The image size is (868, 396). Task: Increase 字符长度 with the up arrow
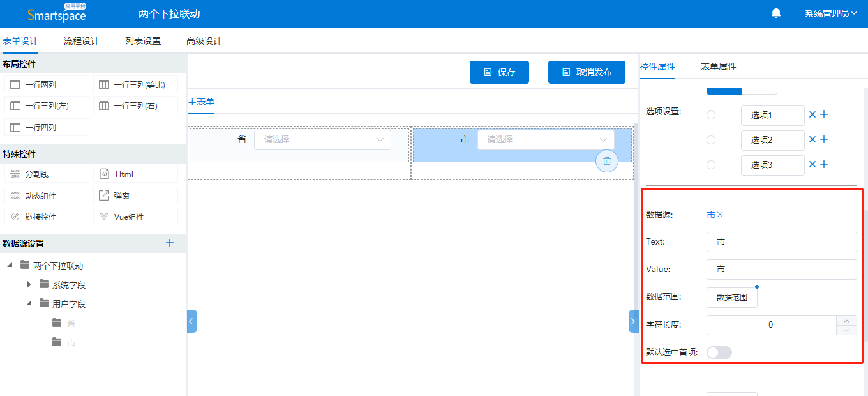pyautogui.click(x=846, y=320)
